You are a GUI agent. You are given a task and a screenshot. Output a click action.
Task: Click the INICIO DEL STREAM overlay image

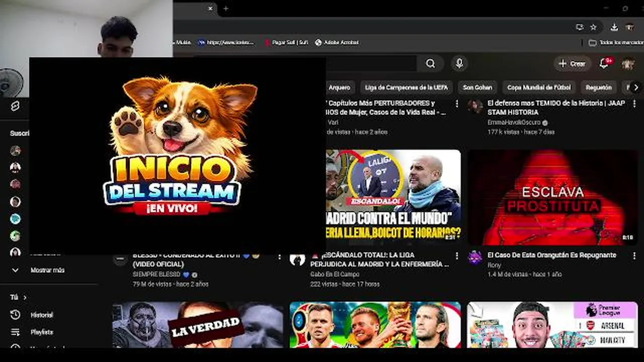(178, 155)
